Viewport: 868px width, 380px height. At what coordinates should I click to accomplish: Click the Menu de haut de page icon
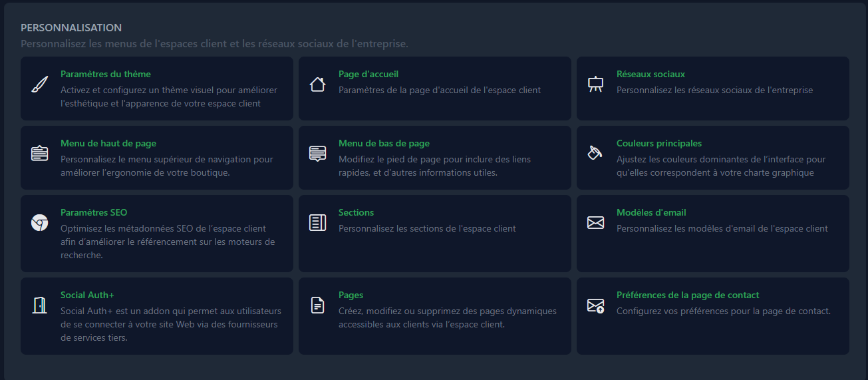tap(40, 154)
